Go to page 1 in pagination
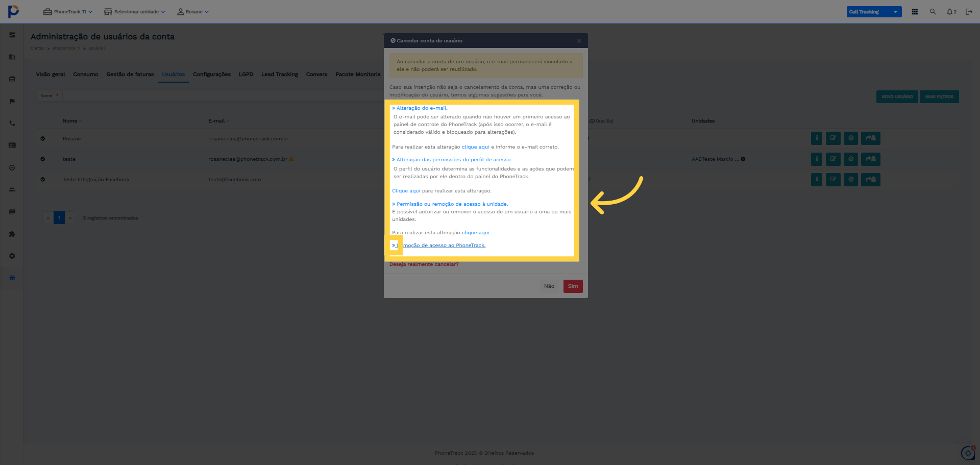980x465 pixels. click(x=59, y=218)
